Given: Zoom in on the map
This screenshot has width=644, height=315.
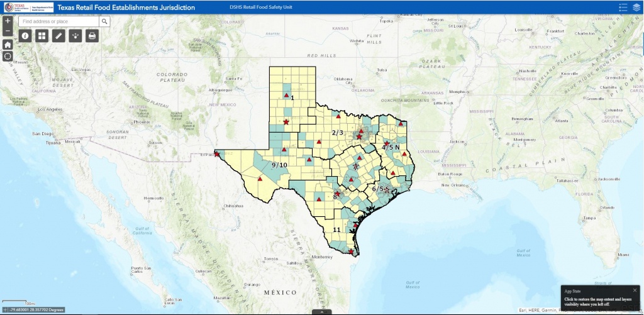Looking at the screenshot, I should click(x=8, y=21).
